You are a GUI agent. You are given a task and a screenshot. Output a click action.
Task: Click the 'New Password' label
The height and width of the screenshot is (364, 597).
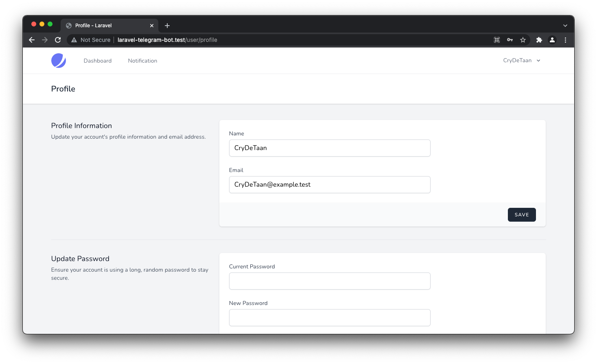248,303
